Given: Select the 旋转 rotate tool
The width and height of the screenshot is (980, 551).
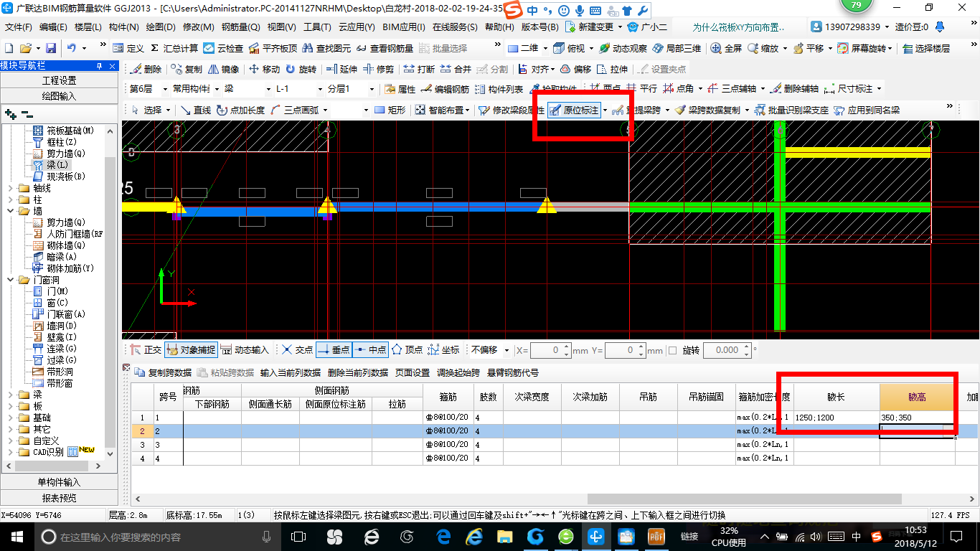Looking at the screenshot, I should pyautogui.click(x=301, y=69).
